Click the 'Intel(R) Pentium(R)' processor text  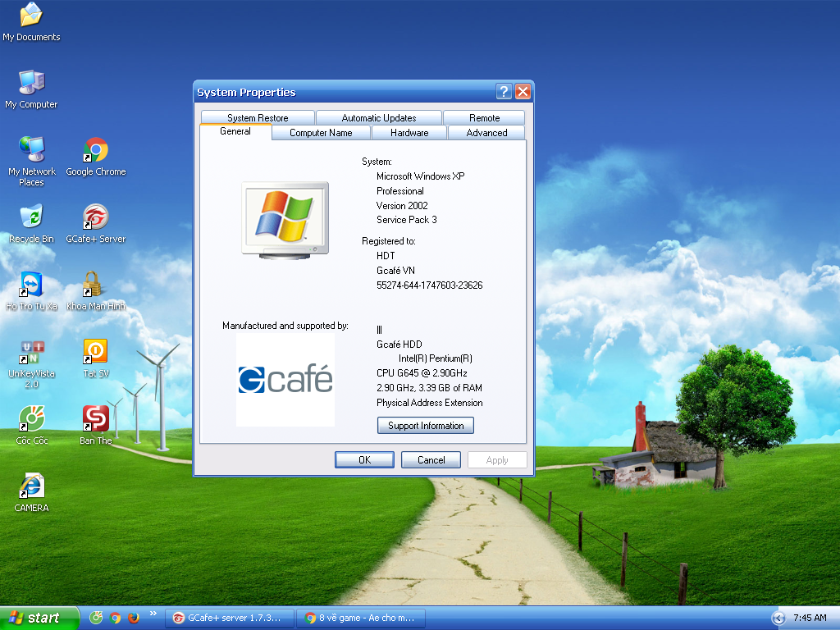pos(436,358)
